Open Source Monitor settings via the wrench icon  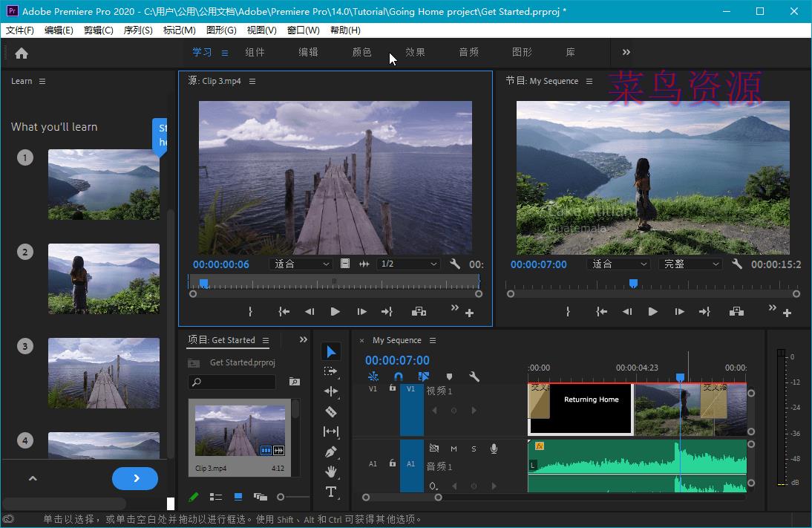pos(455,264)
